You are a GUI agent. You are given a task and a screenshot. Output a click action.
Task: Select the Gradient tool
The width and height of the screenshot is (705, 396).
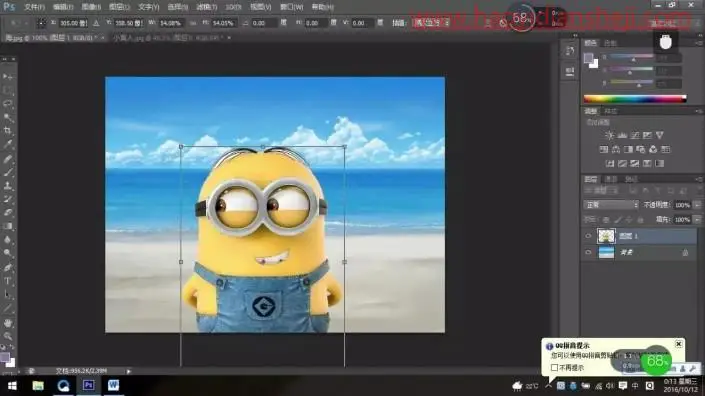tap(8, 226)
